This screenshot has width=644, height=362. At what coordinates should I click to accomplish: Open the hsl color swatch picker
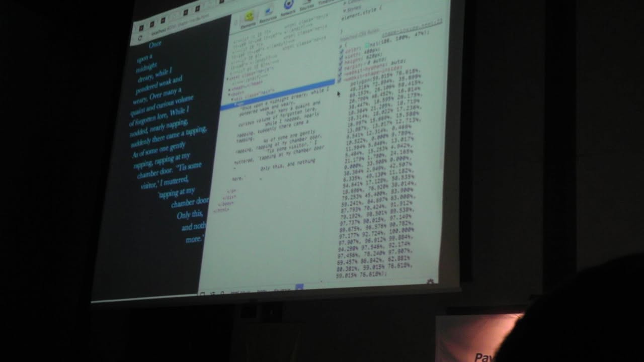tap(367, 45)
